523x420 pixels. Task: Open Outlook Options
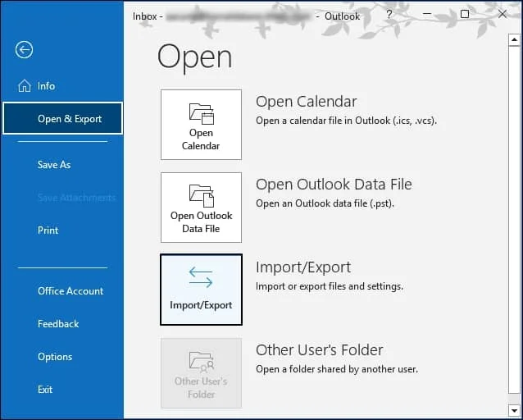pyautogui.click(x=55, y=357)
